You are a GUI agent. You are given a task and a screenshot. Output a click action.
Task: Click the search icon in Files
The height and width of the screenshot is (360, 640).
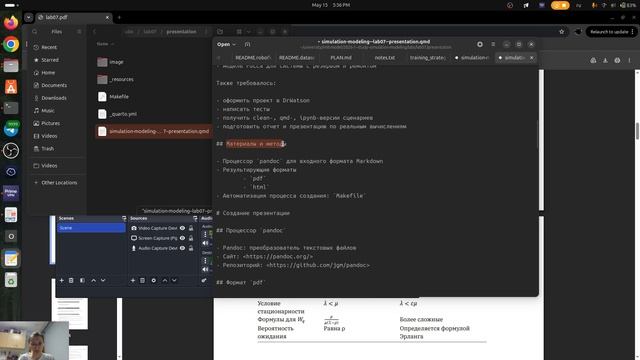[x=35, y=32]
